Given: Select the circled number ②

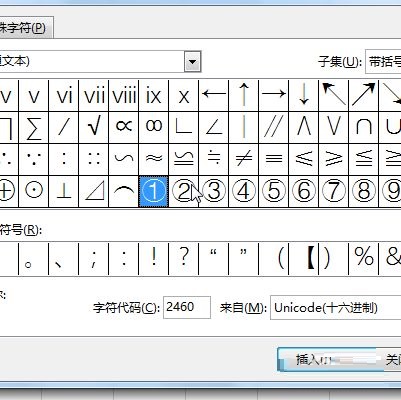Looking at the screenshot, I should [184, 191].
